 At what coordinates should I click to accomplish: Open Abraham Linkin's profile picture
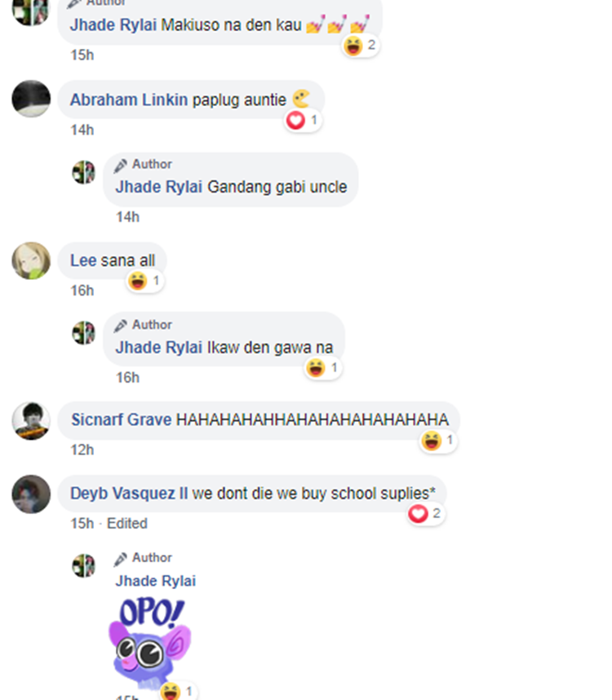point(31,99)
